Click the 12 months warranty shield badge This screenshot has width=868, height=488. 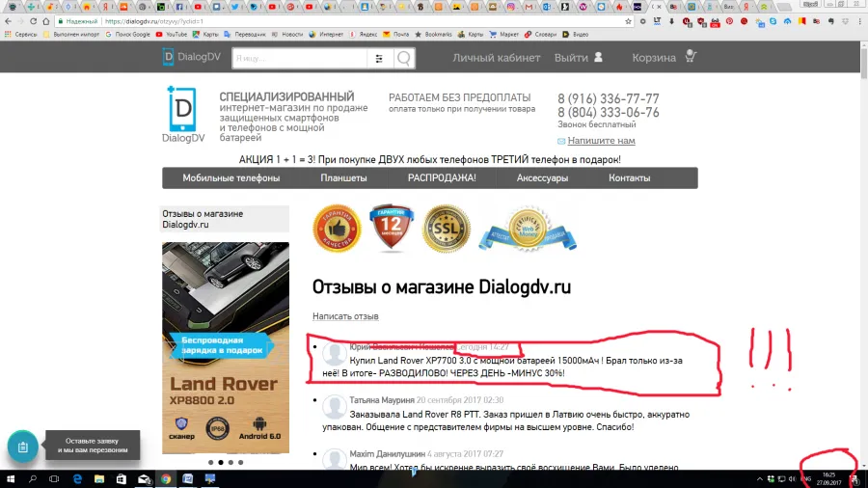pos(392,228)
